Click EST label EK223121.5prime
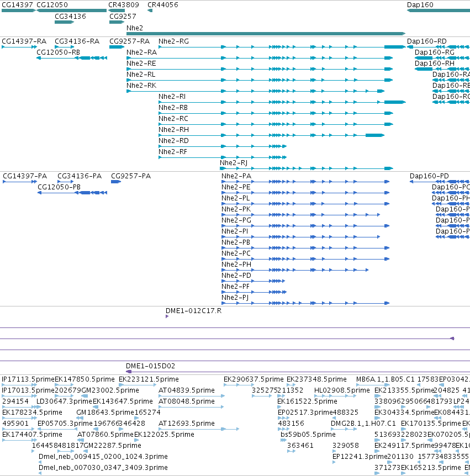 coord(149,379)
